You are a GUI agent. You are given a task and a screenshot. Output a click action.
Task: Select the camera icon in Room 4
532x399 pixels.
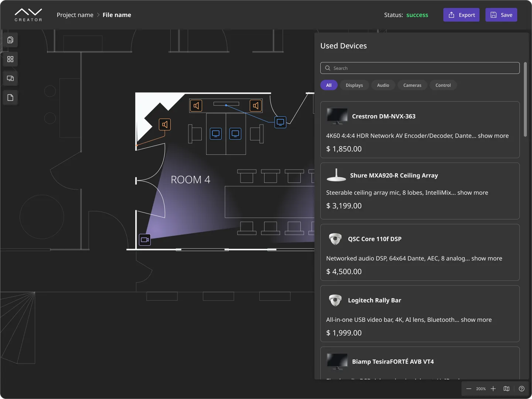pyautogui.click(x=145, y=240)
